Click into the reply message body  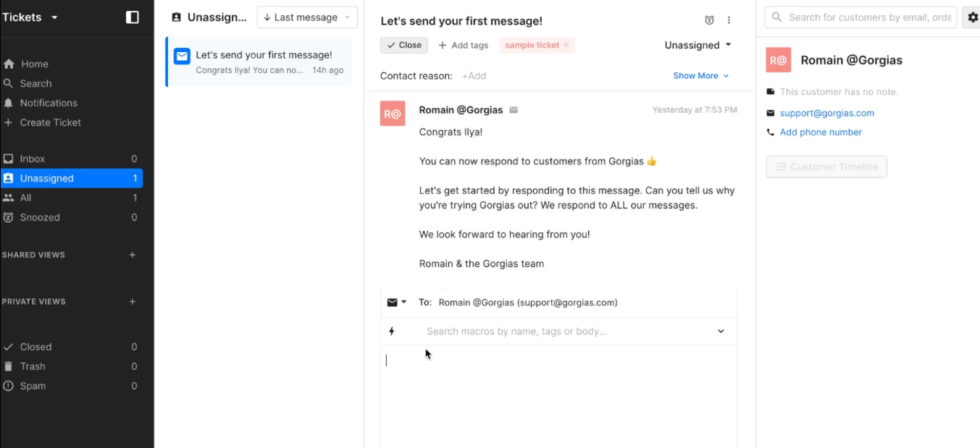(558, 397)
